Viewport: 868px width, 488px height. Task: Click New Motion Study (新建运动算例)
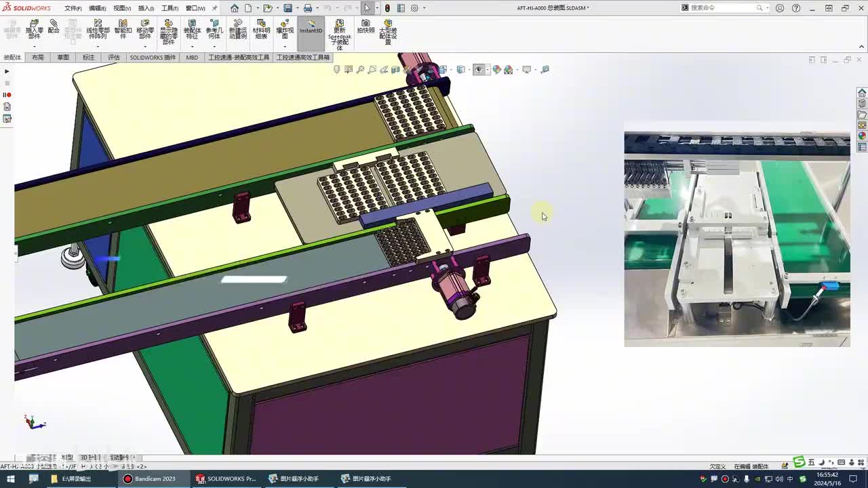coord(238,29)
